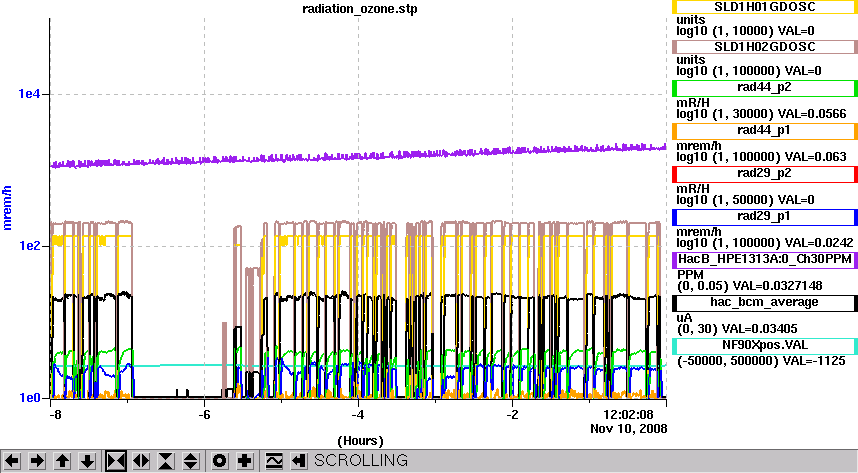The image size is (858, 473).
Task: Shift the plot down with the down arrow
Action: pos(88,461)
